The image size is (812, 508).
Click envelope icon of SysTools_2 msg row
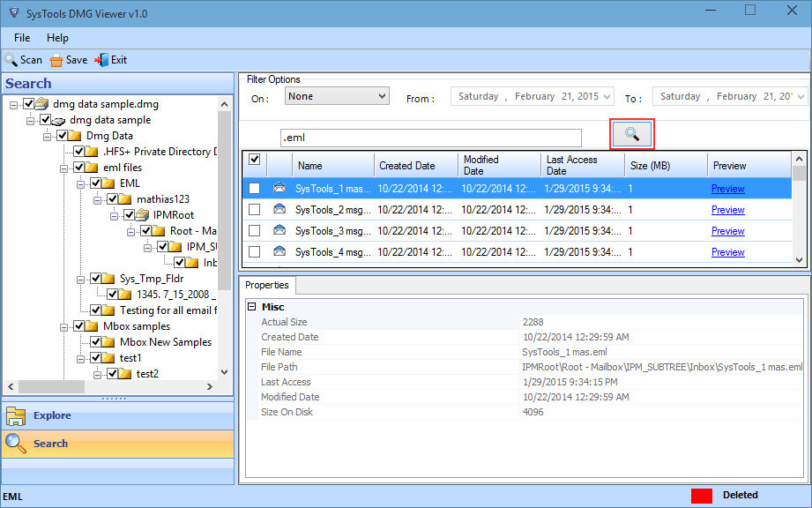(x=279, y=209)
